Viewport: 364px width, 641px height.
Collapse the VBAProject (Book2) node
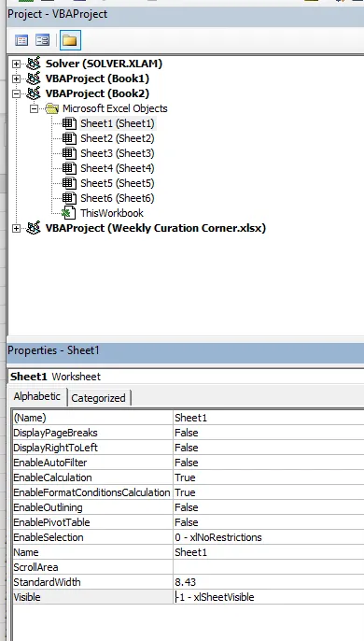(16, 93)
